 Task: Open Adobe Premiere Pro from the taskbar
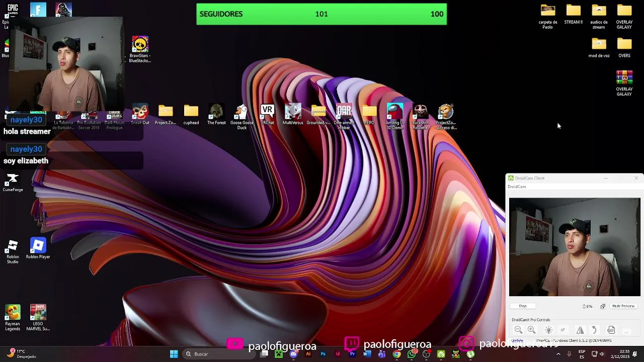[352, 354]
